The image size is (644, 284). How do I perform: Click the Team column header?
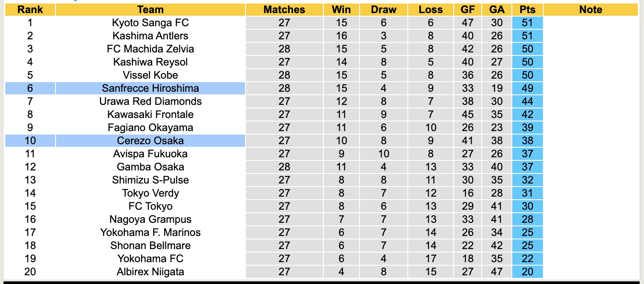150,10
